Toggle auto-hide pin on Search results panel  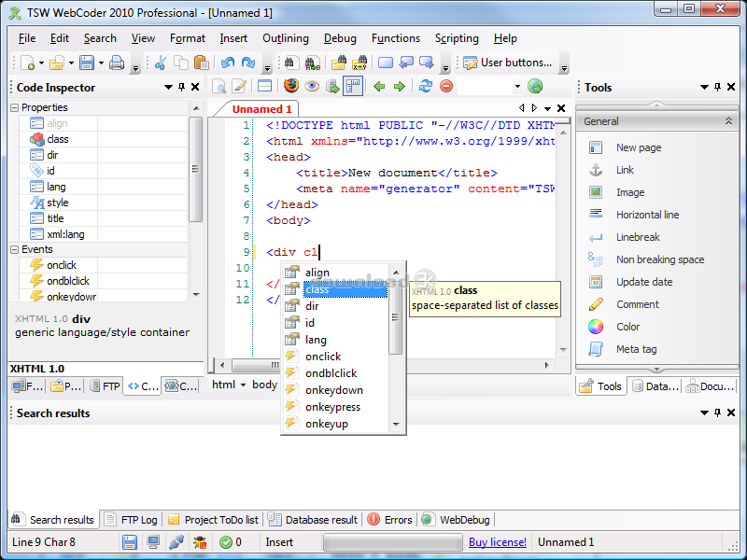tap(717, 413)
